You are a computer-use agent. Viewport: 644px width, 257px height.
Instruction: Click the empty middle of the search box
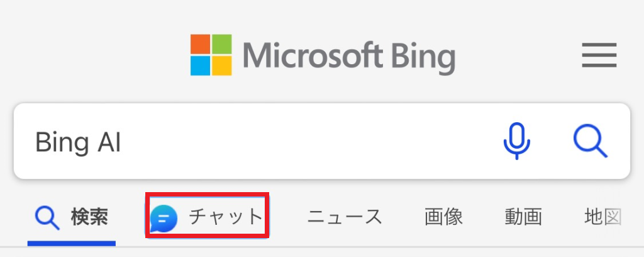pos(302,142)
